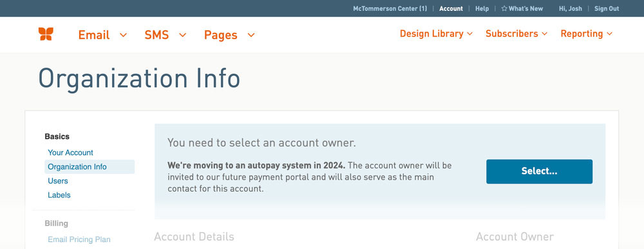Screen dimensions: 644x249
Task: Open the Subscribers menu
Action: (512, 33)
